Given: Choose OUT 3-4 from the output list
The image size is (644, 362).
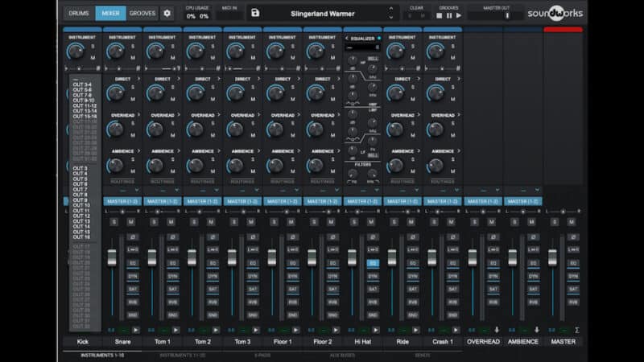Looking at the screenshot, I should coord(82,84).
